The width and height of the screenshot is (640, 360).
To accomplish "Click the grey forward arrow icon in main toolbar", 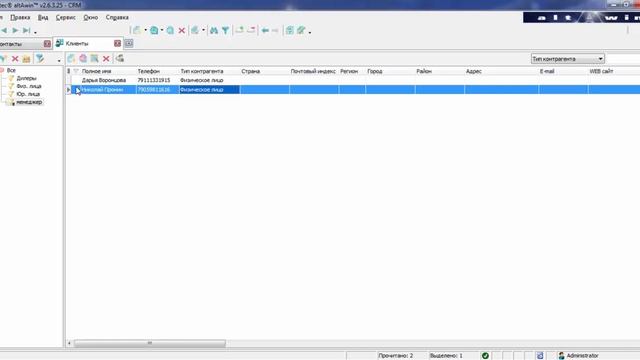I will [x=275, y=31].
